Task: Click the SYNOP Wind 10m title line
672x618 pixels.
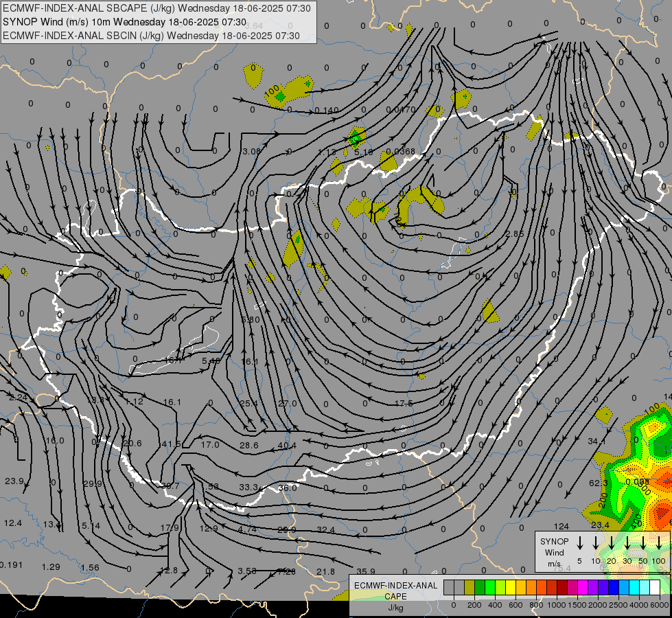Action: coord(124,22)
